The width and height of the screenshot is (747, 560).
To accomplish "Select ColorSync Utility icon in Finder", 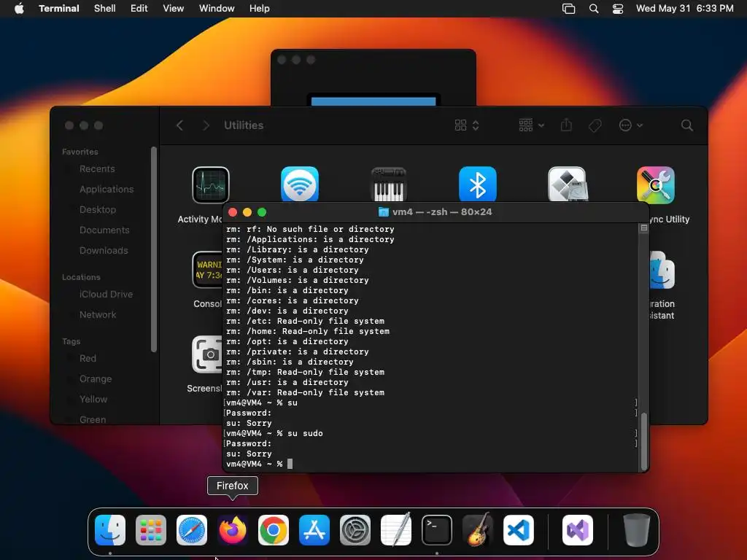I will 656,184.
